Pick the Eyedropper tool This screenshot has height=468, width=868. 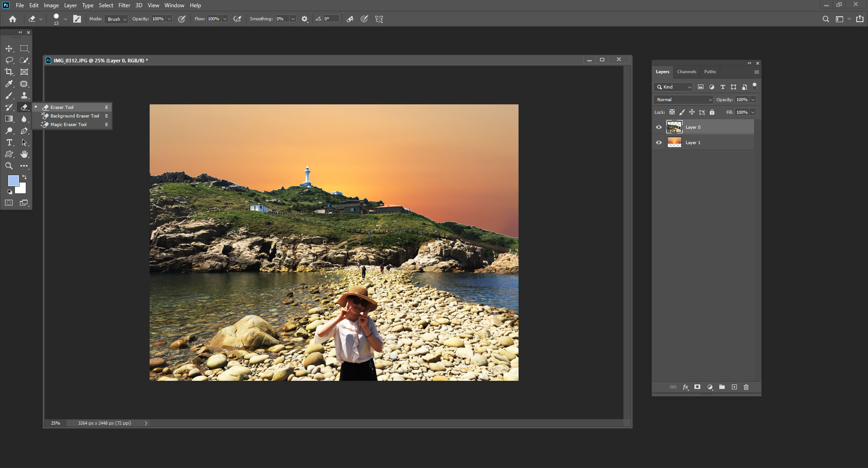click(x=9, y=84)
